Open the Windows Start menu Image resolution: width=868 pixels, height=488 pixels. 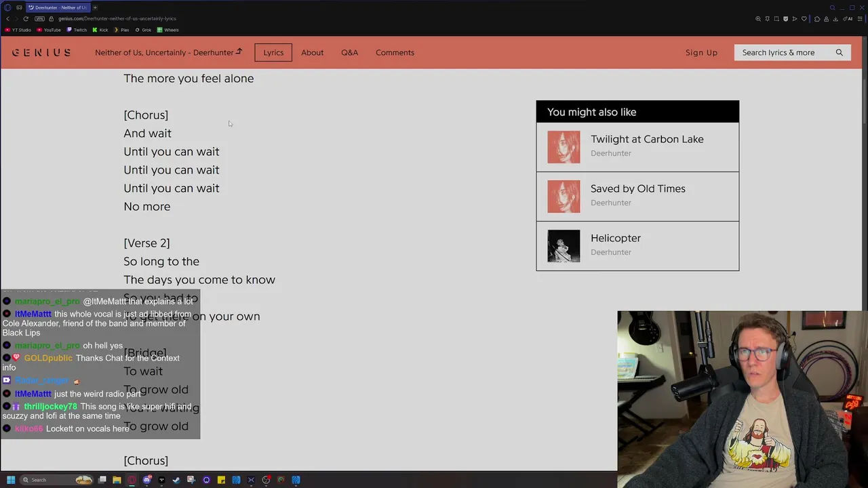coord(10,480)
